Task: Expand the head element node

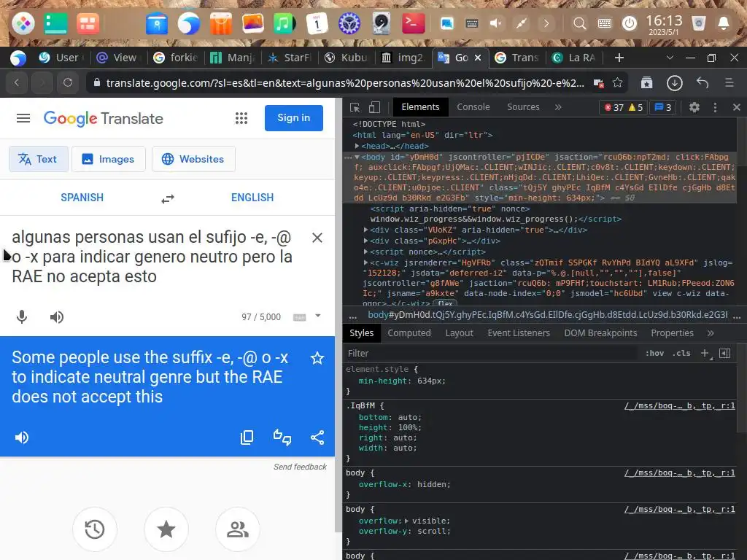Action: [x=357, y=146]
